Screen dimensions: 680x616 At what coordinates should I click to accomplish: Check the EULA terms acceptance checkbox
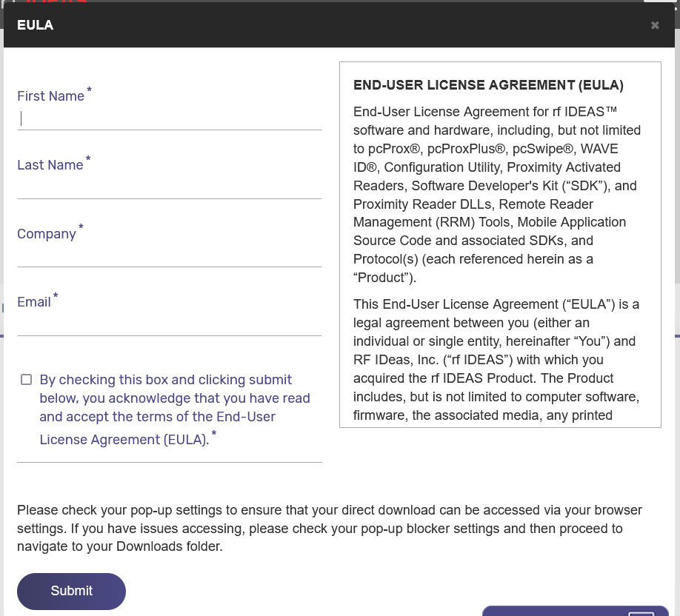pos(26,379)
